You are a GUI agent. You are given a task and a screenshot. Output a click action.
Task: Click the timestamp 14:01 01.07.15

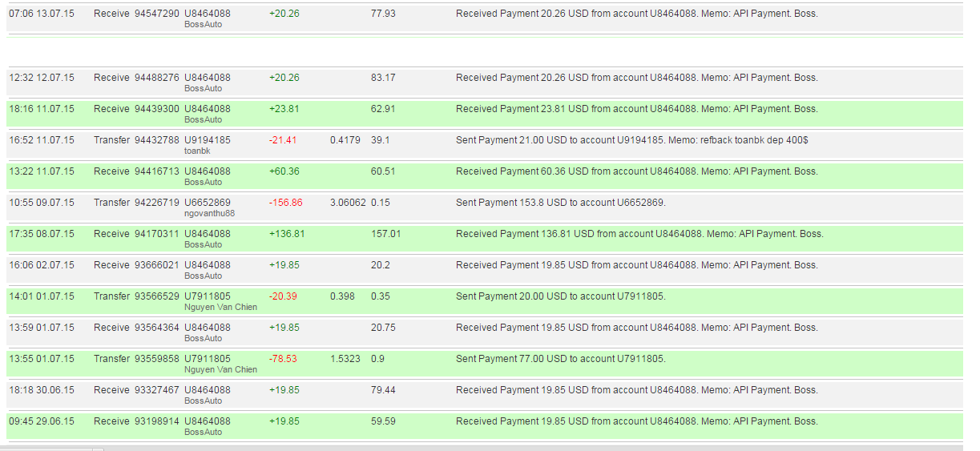[x=42, y=296]
